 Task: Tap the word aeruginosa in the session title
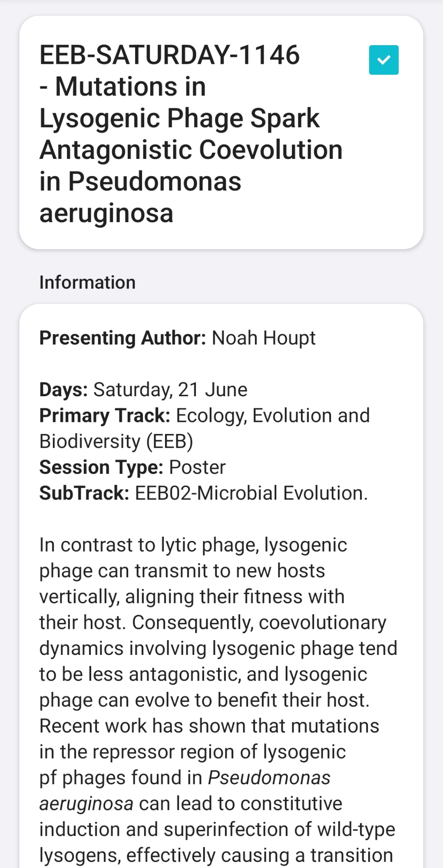pyautogui.click(x=106, y=213)
